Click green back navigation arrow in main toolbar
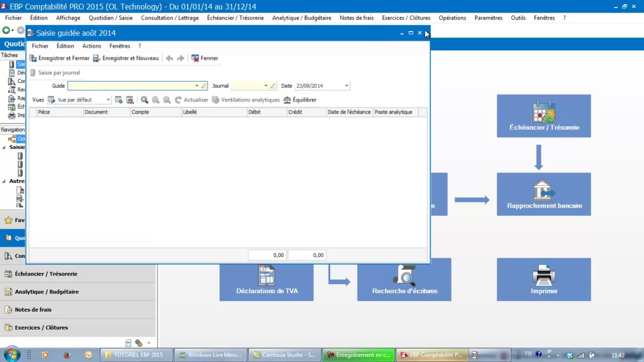 (x=6, y=31)
